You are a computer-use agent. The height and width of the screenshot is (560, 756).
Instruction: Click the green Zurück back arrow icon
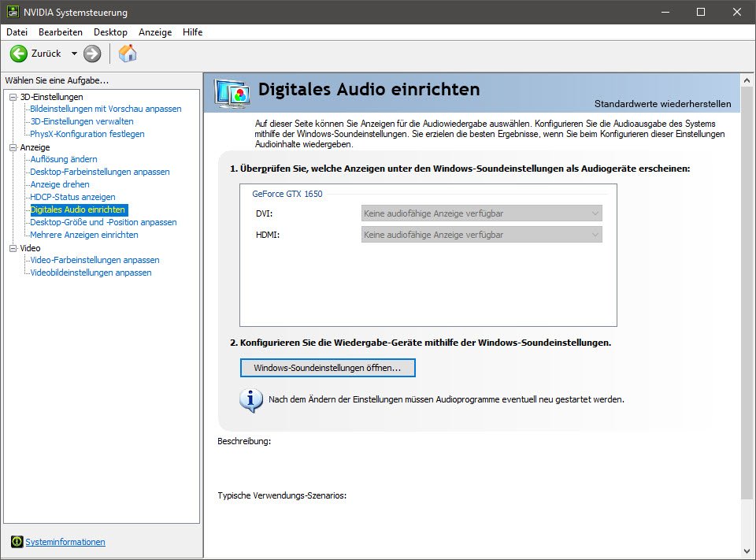(x=19, y=54)
